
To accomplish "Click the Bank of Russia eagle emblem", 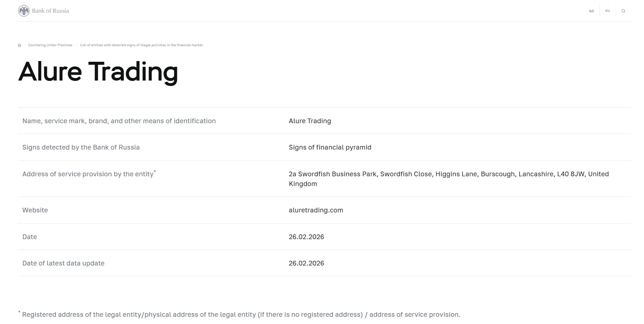I will (24, 11).
